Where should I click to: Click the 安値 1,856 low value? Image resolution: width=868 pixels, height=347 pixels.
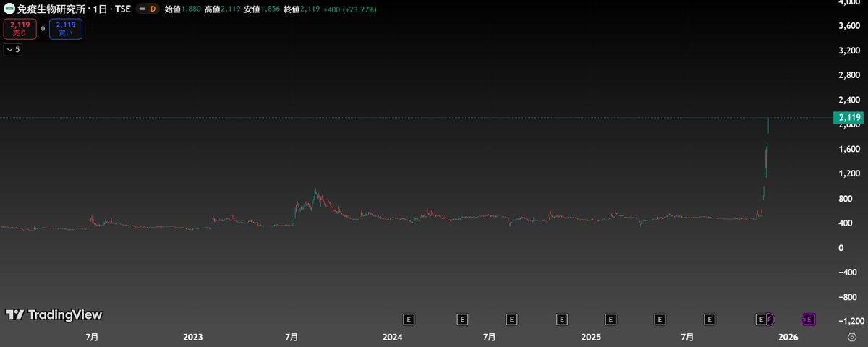262,9
